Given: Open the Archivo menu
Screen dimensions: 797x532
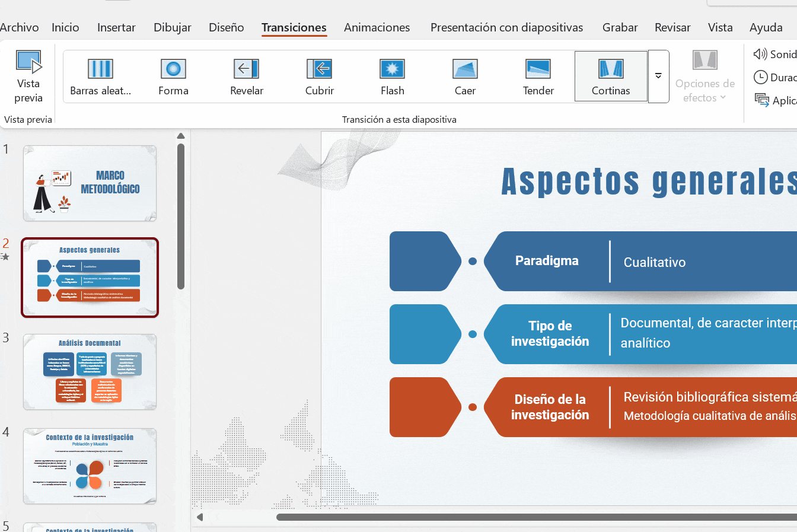Looking at the screenshot, I should pos(19,27).
